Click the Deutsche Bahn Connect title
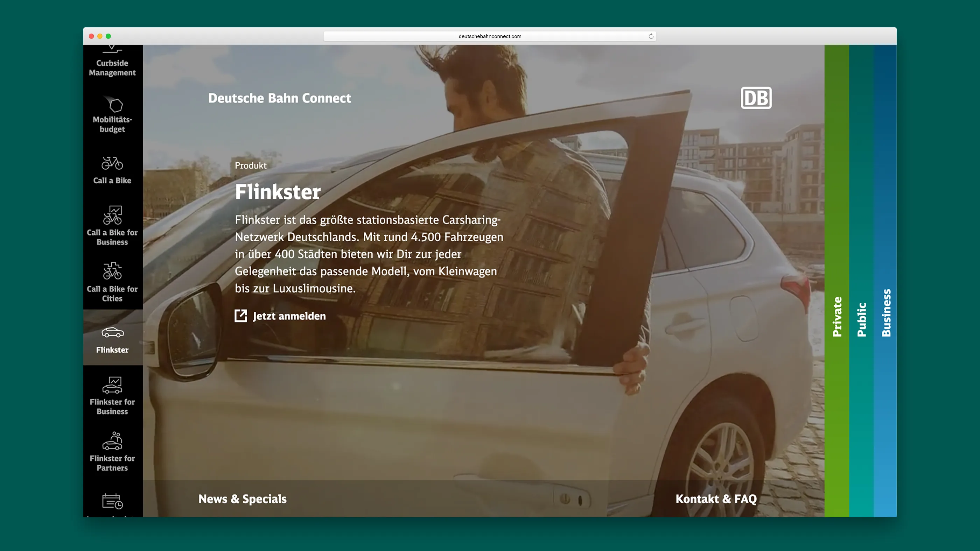This screenshot has height=551, width=980. (280, 98)
